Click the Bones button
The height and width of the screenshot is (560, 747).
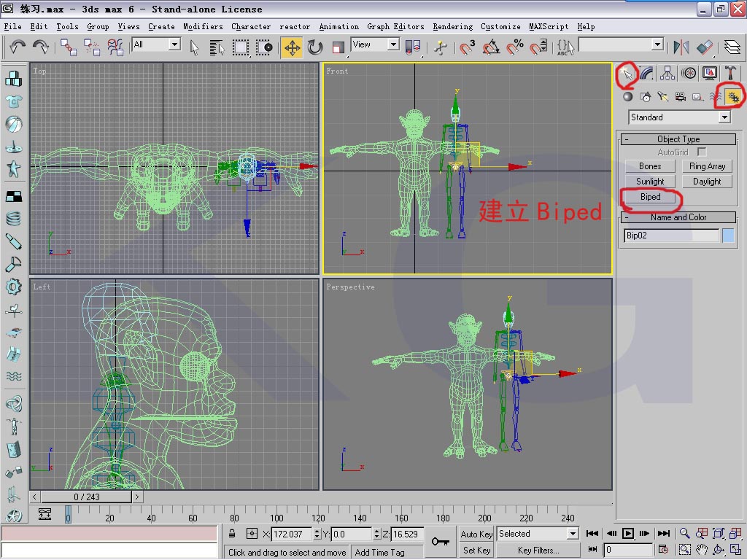coord(650,166)
